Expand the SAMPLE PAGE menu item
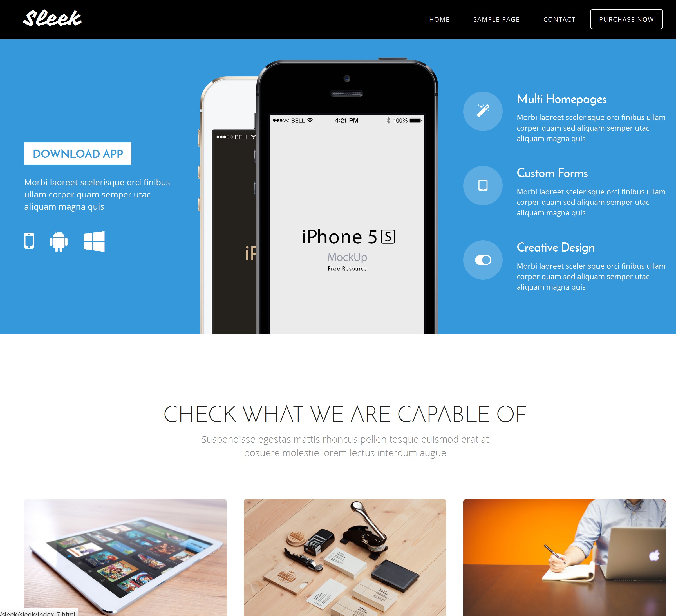Screen dimensions: 676x616 click(x=496, y=19)
